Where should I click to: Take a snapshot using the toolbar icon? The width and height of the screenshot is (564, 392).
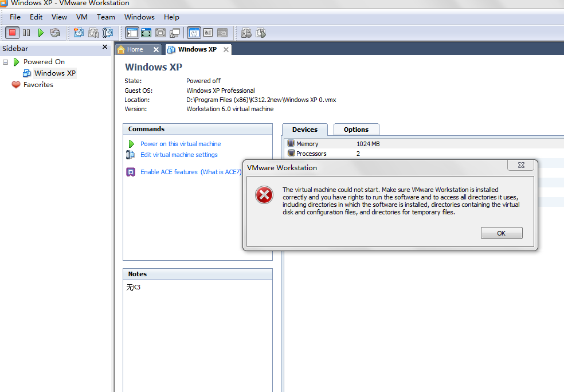point(79,33)
